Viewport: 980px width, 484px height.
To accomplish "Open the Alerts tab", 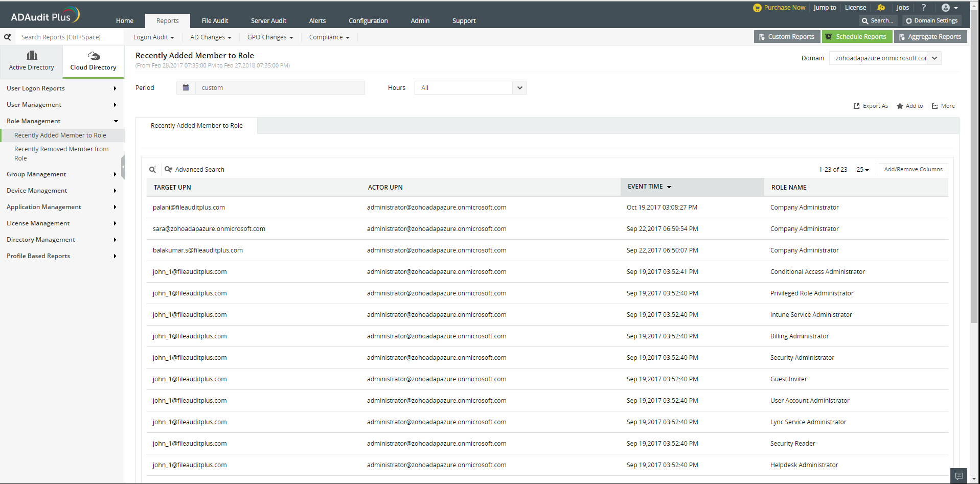I will (x=317, y=21).
